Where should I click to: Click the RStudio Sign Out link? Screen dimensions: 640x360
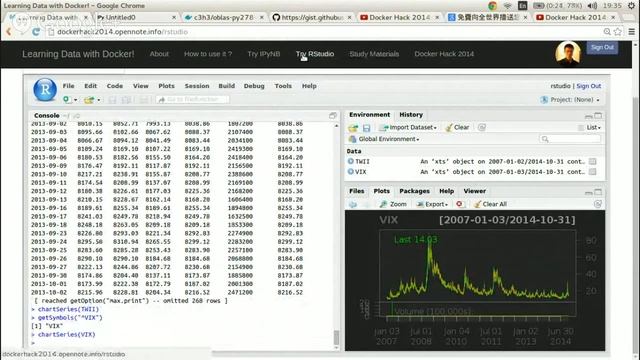click(x=588, y=86)
